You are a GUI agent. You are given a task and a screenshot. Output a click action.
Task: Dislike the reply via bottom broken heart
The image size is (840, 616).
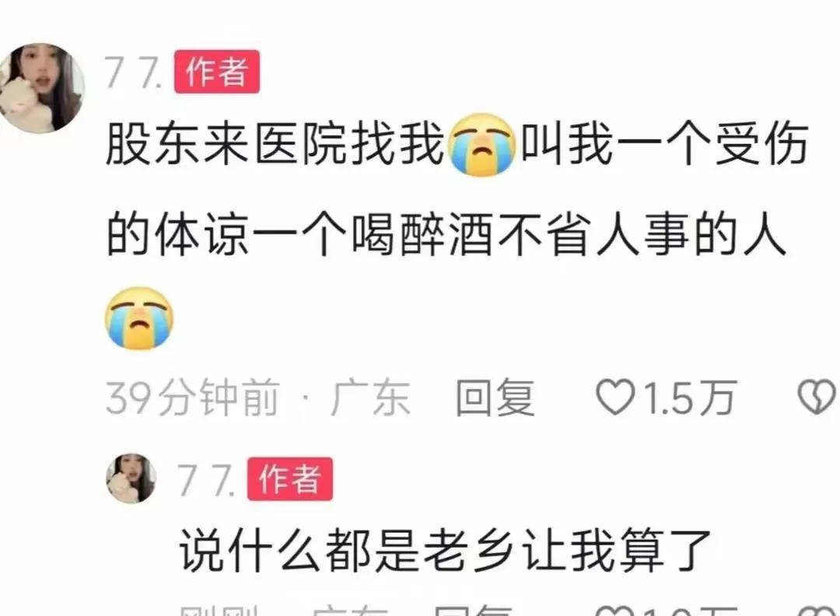pyautogui.click(x=818, y=611)
